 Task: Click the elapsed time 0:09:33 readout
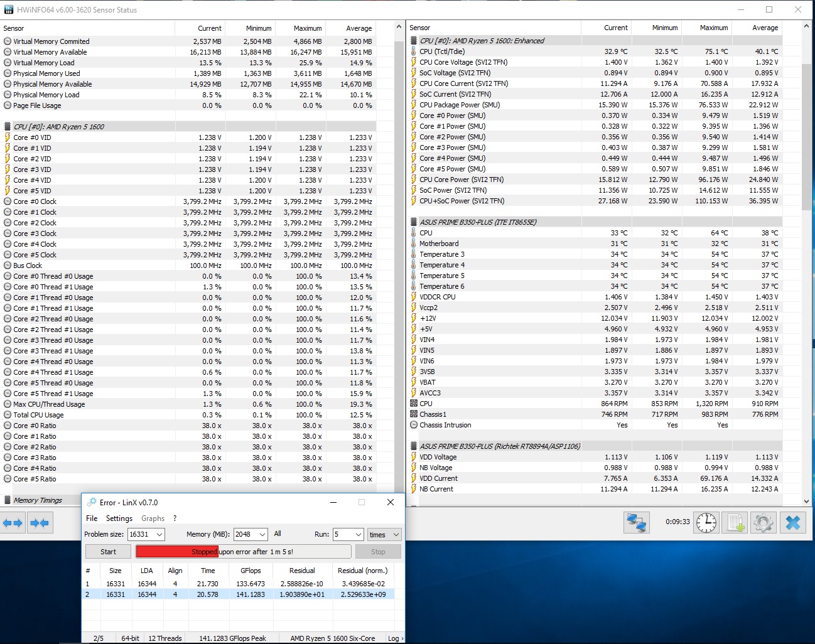click(677, 522)
